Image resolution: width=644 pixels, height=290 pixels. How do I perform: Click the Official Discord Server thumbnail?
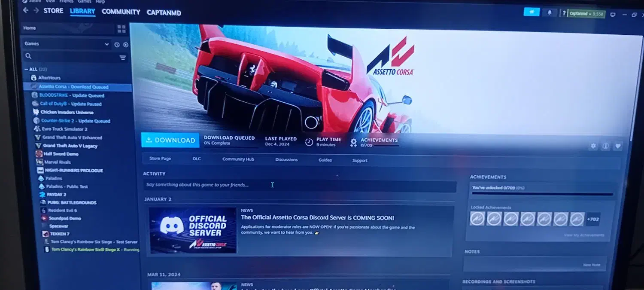[x=193, y=230]
